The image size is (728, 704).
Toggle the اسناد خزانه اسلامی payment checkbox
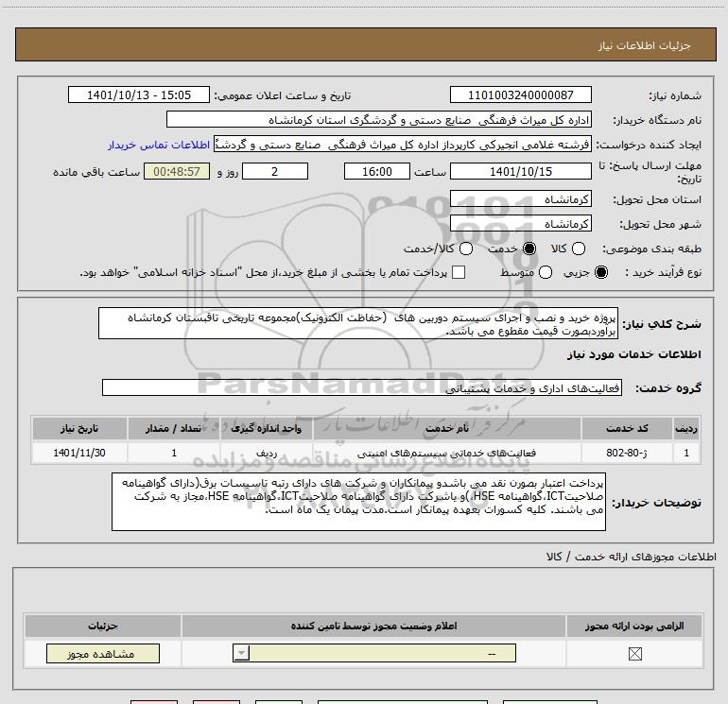pos(459,272)
